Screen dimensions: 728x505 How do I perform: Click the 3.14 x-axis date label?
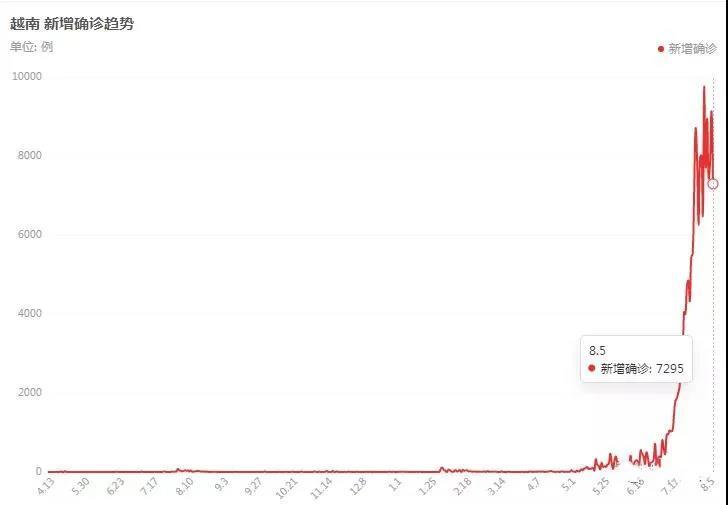click(496, 487)
